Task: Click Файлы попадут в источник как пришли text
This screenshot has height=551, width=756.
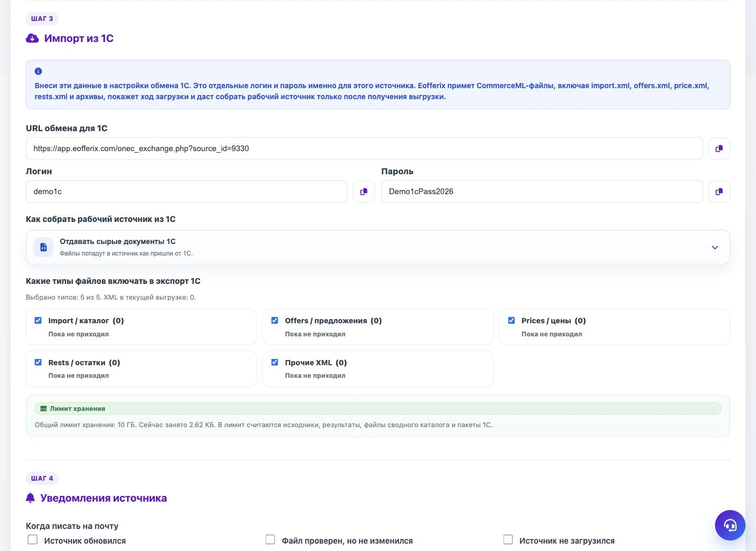Action: point(126,253)
